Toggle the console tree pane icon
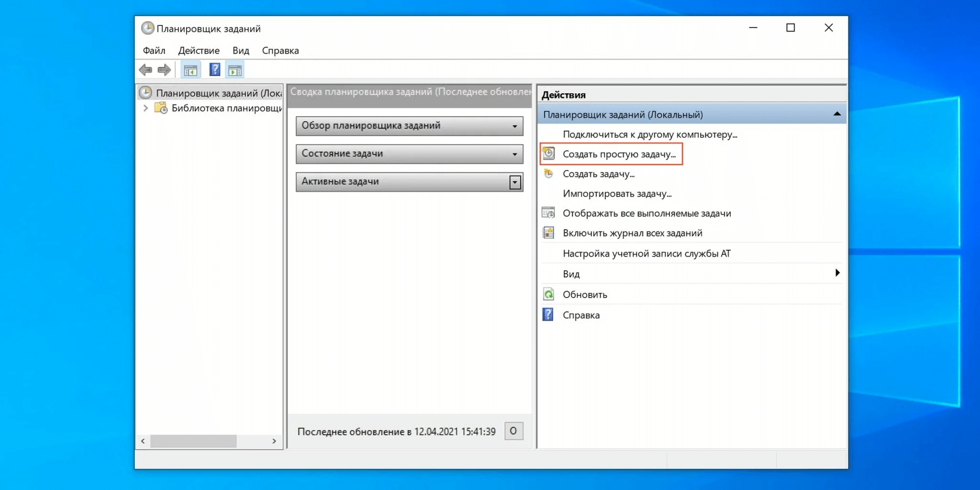This screenshot has width=980, height=490. pos(190,70)
